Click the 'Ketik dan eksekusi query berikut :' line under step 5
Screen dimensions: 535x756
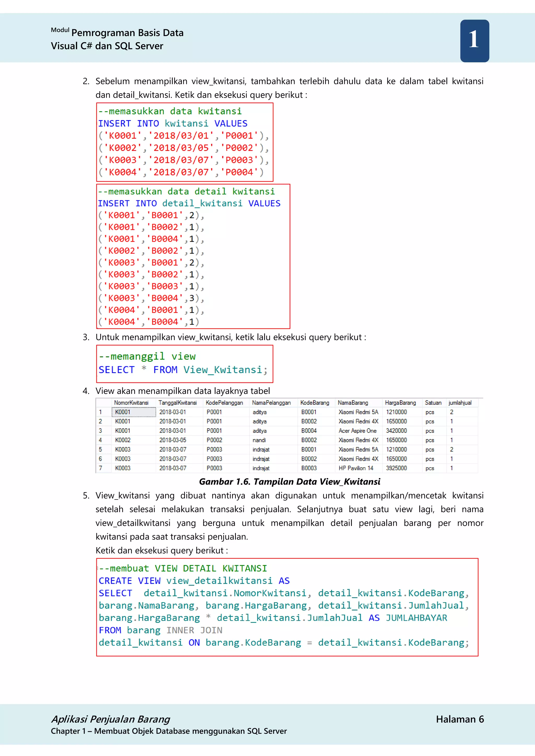click(x=162, y=551)
